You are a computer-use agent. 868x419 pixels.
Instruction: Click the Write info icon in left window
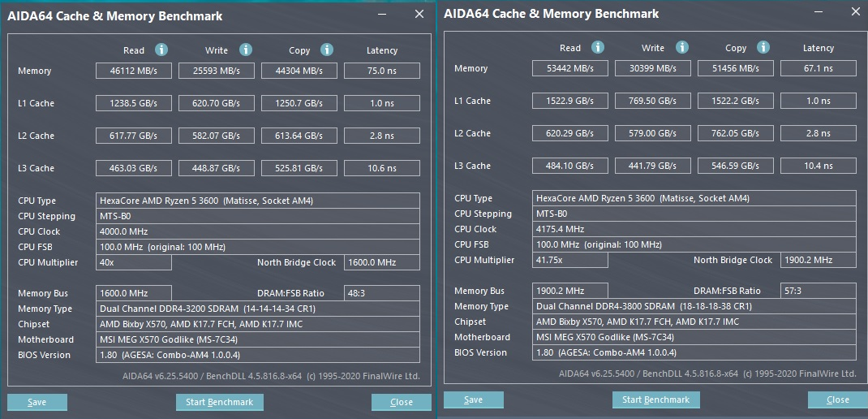click(x=246, y=50)
